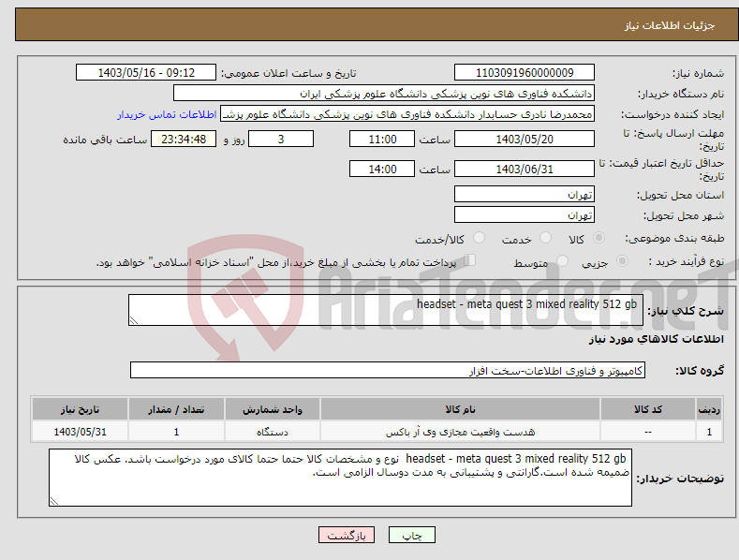The height and width of the screenshot is (560, 739).
Task: Select the متوسط purchase type radio
Action: tap(562, 260)
